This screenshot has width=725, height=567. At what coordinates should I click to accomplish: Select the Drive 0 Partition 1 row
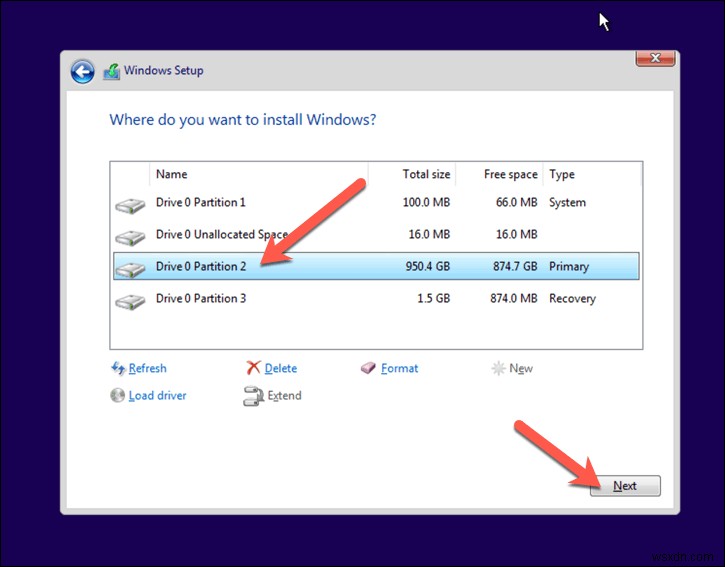click(376, 202)
